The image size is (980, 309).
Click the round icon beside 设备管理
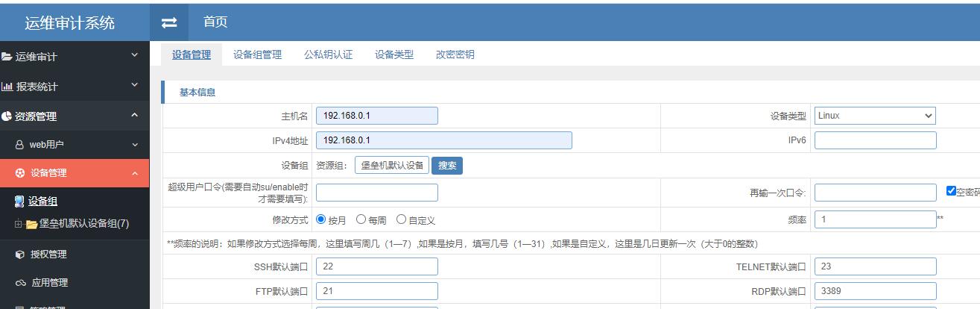(19, 173)
